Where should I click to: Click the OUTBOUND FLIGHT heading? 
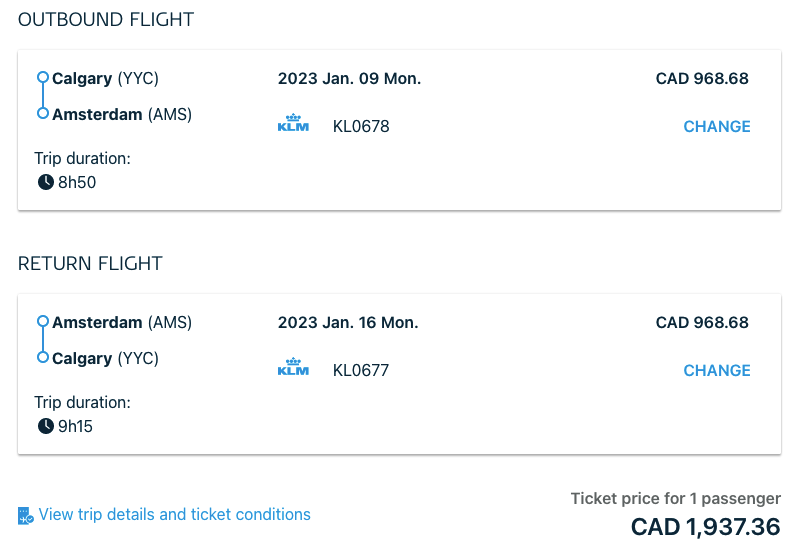click(106, 19)
